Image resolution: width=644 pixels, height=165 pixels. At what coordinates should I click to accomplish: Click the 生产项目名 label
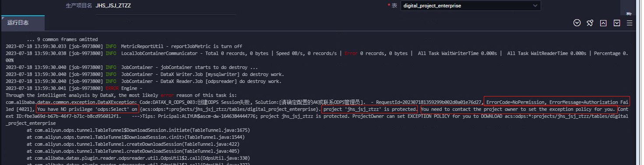(79, 6)
